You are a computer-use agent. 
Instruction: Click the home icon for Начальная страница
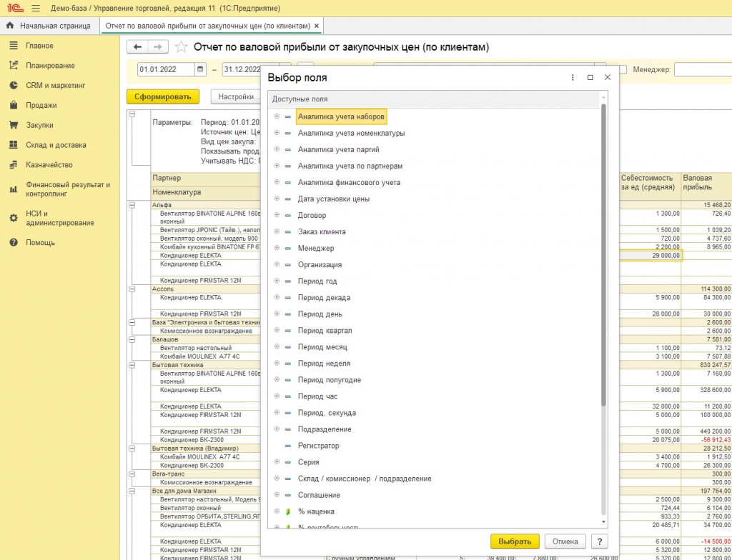[10, 26]
